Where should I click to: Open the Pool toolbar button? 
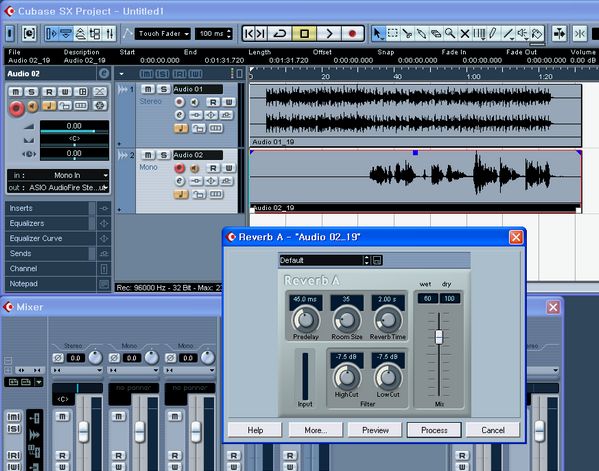point(95,34)
